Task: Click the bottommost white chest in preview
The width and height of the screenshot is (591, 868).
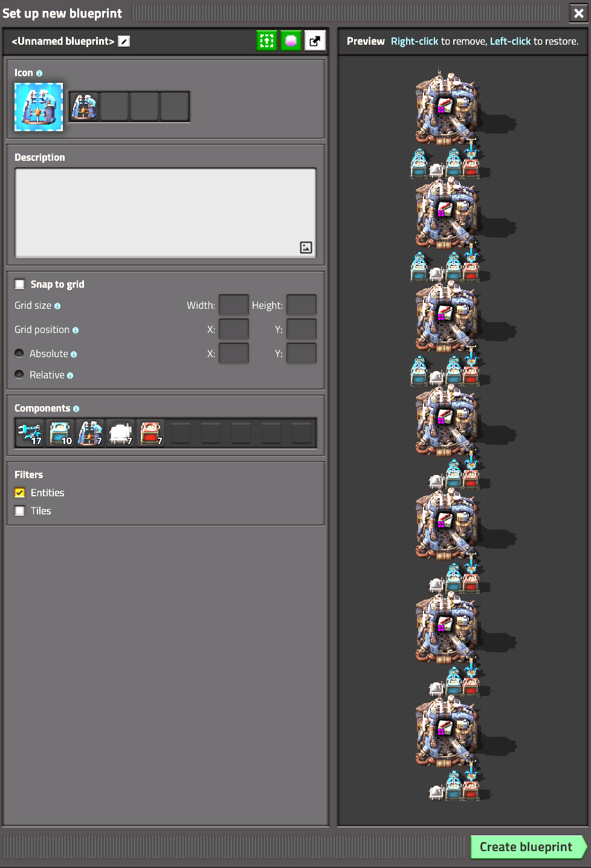Action: click(x=436, y=792)
